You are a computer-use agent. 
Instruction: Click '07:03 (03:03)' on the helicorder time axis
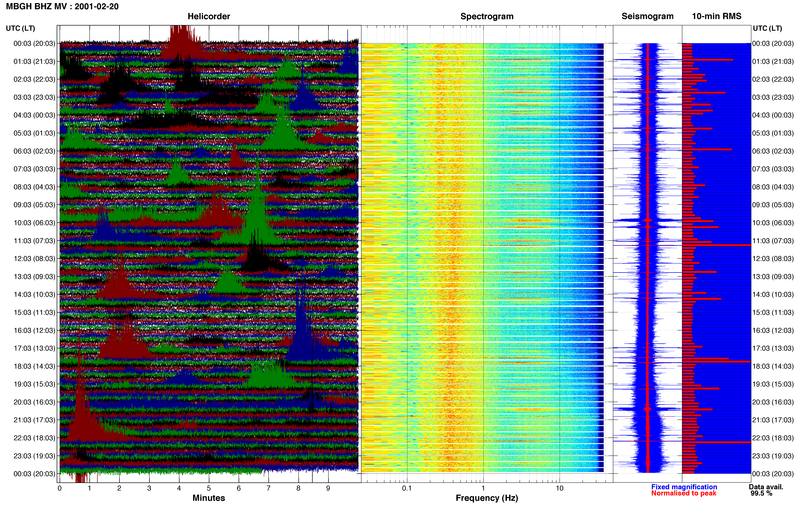click(x=34, y=169)
